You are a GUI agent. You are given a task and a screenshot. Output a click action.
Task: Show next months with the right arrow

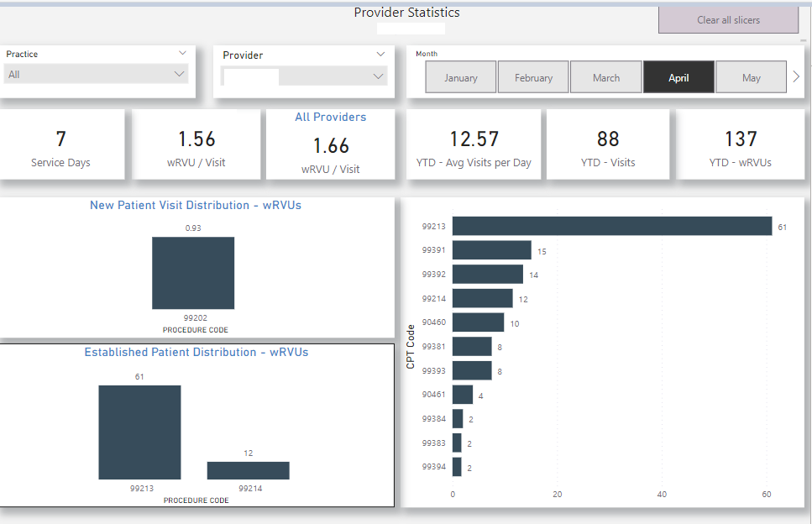coord(796,76)
